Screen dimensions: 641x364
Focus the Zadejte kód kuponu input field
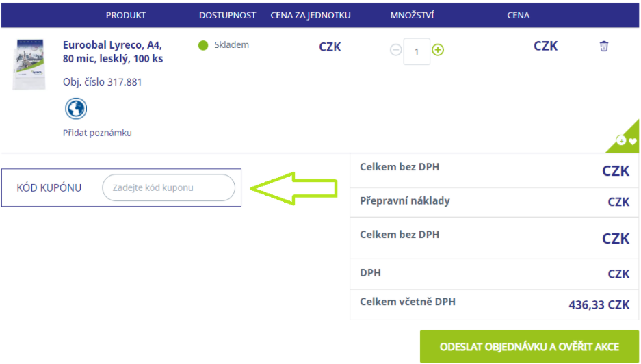[x=168, y=187]
